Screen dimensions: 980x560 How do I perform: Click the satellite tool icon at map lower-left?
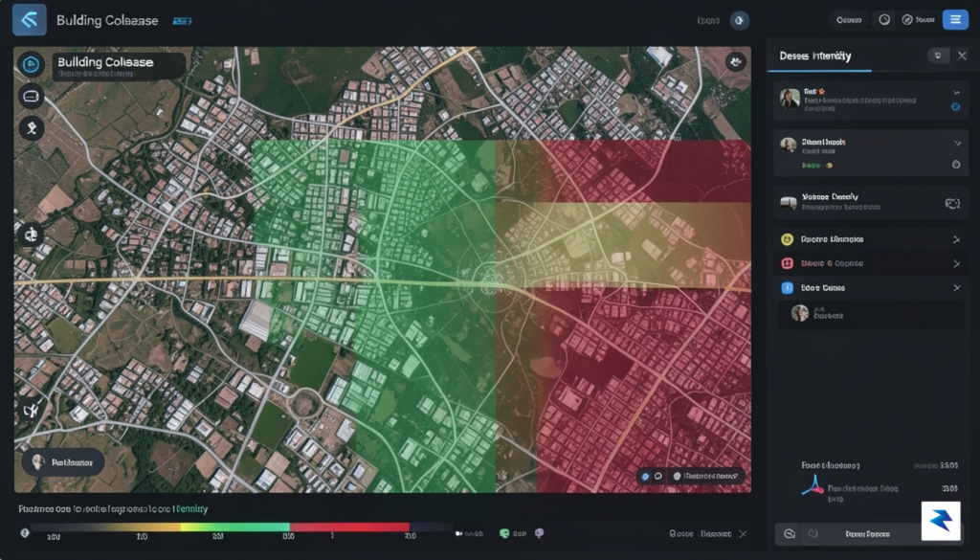pos(31,410)
